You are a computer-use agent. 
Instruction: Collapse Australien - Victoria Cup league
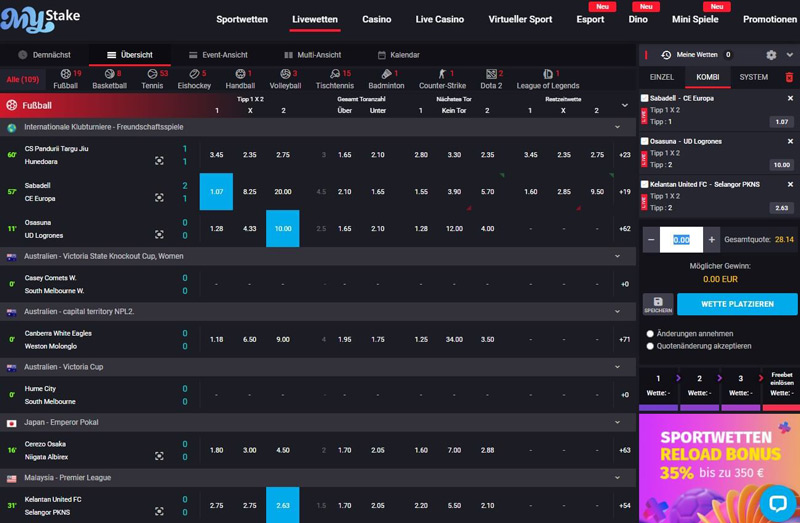coord(617,367)
